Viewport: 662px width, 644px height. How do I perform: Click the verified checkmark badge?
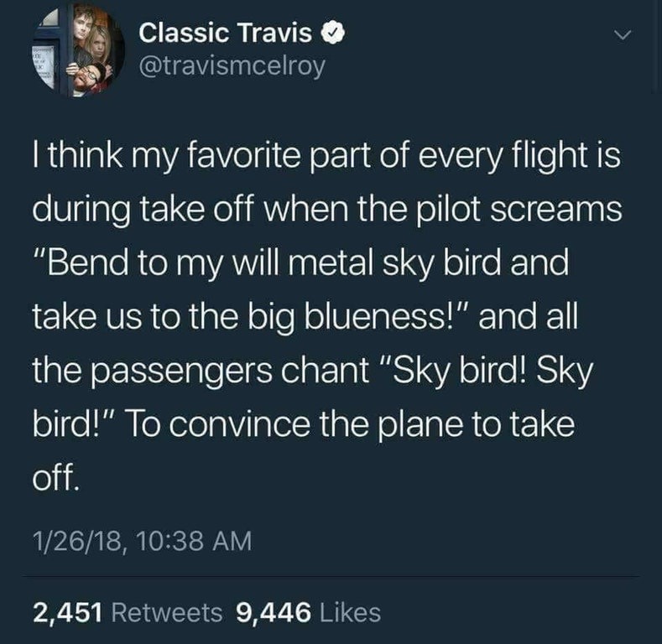click(334, 34)
